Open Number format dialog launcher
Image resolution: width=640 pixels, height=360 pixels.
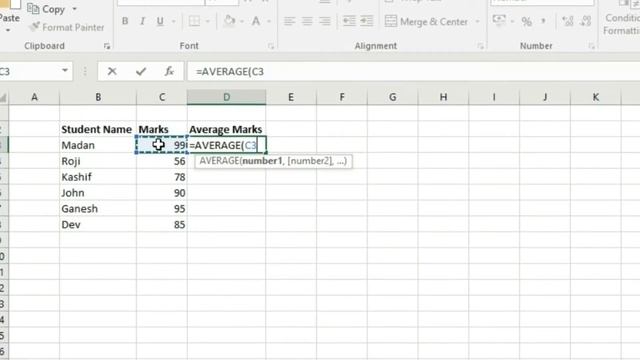click(591, 46)
